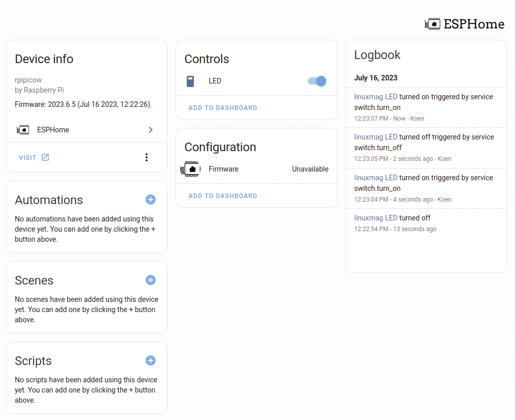Click the LED entity label
The image size is (515, 420).
coord(215,81)
